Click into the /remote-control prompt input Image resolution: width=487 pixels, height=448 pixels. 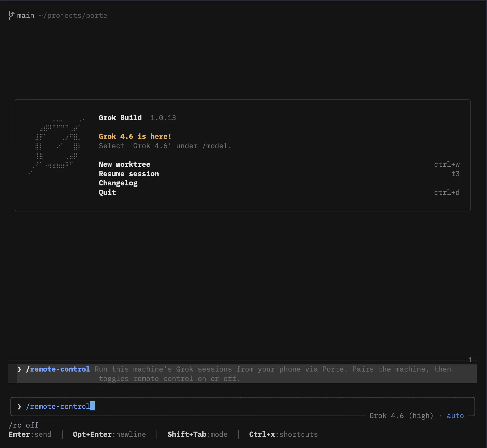242,406
